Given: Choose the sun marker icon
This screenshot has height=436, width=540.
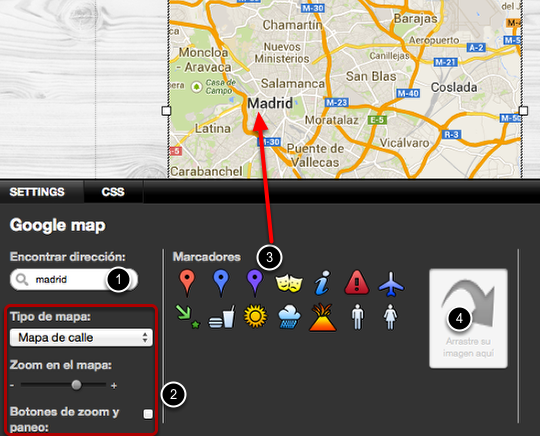Looking at the screenshot, I should (x=255, y=316).
